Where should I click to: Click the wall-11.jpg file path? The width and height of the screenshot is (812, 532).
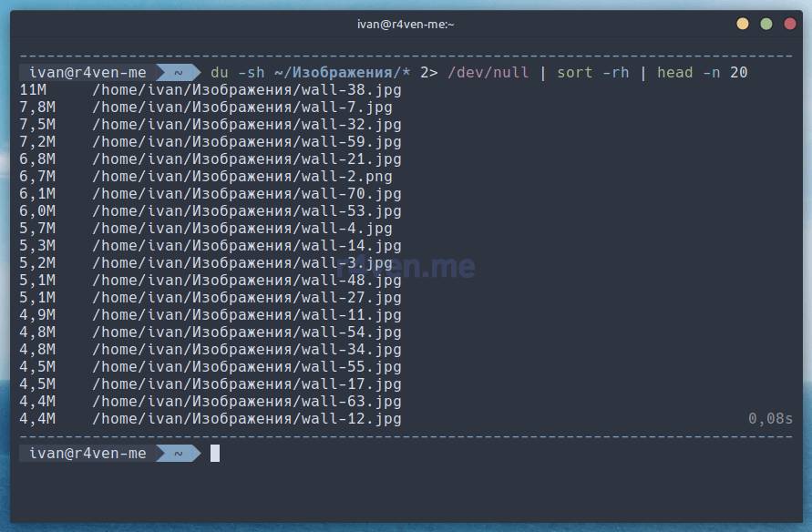point(246,314)
